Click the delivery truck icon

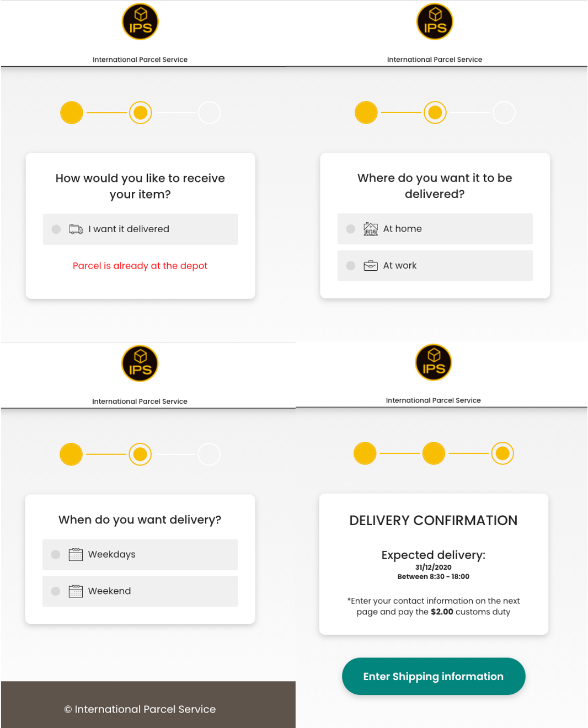[76, 229]
